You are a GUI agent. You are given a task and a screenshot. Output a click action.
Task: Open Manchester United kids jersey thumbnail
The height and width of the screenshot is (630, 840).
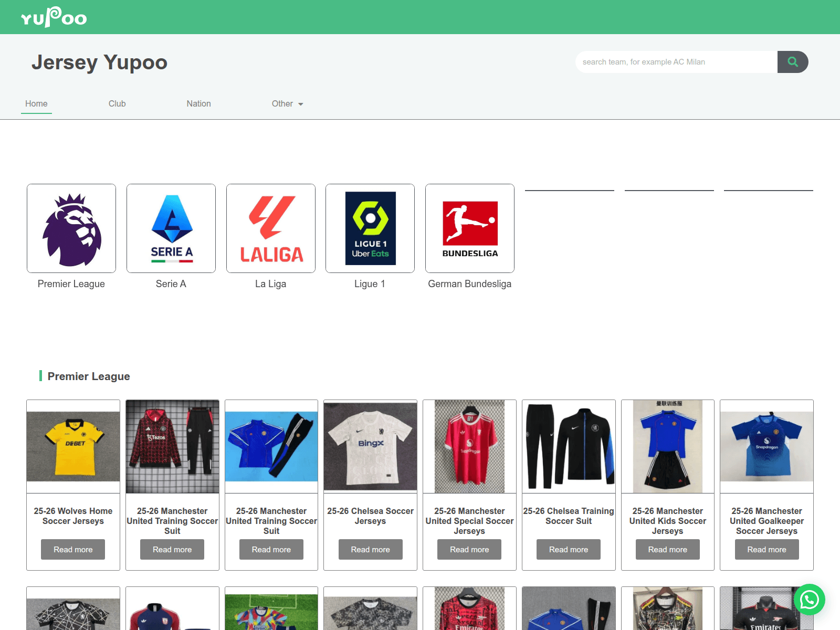pyautogui.click(x=668, y=446)
